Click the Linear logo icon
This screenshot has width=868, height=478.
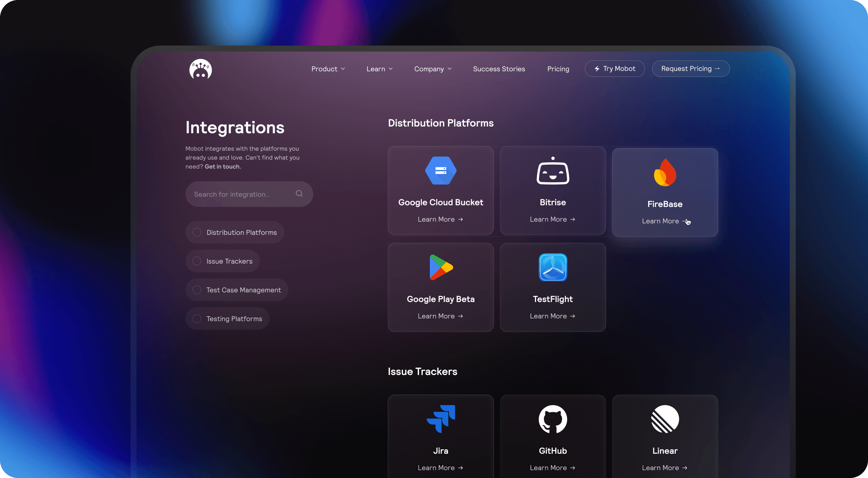(x=665, y=419)
